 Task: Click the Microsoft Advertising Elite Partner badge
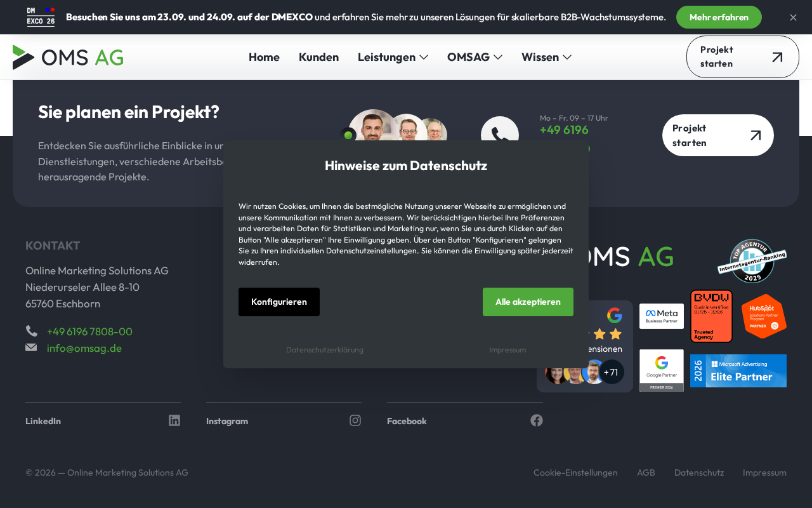pyautogui.click(x=738, y=371)
